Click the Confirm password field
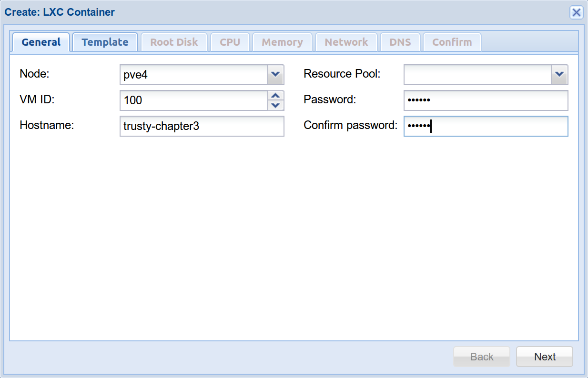 [x=486, y=126]
